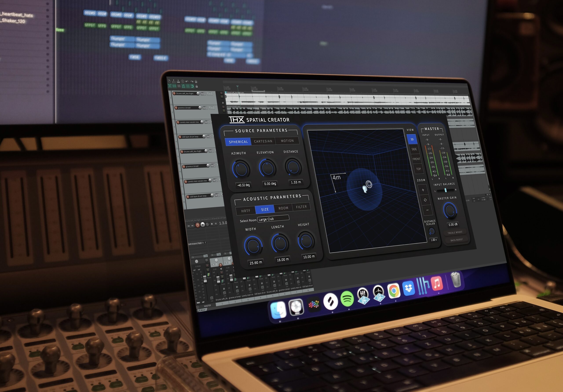
Task: Click the pause button in REAPER transport
Action: 216,224
